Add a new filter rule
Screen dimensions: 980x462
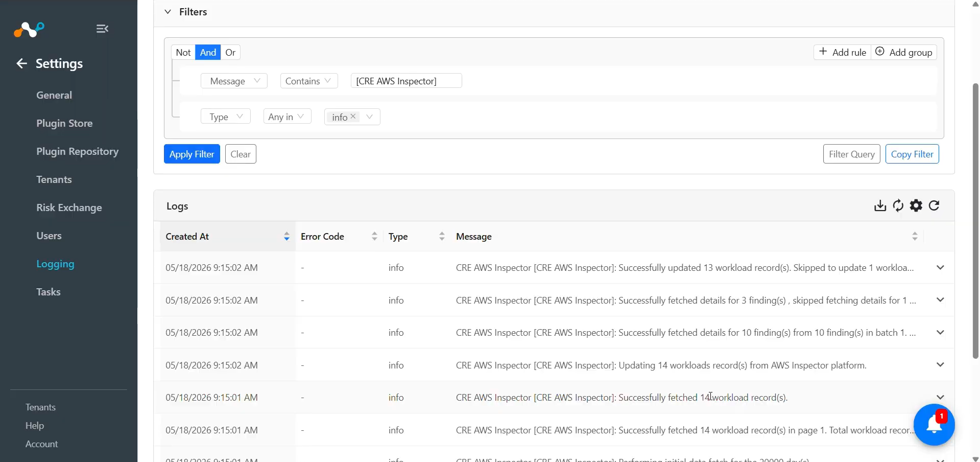point(842,52)
